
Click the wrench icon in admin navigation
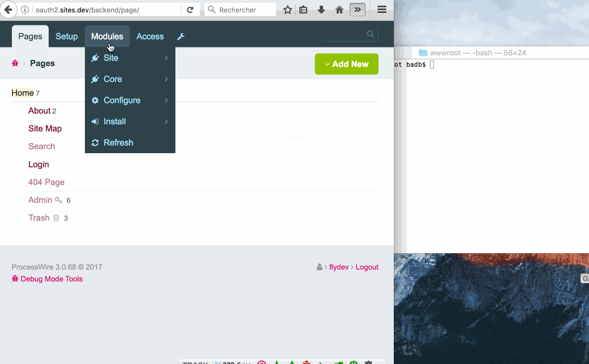pos(181,37)
